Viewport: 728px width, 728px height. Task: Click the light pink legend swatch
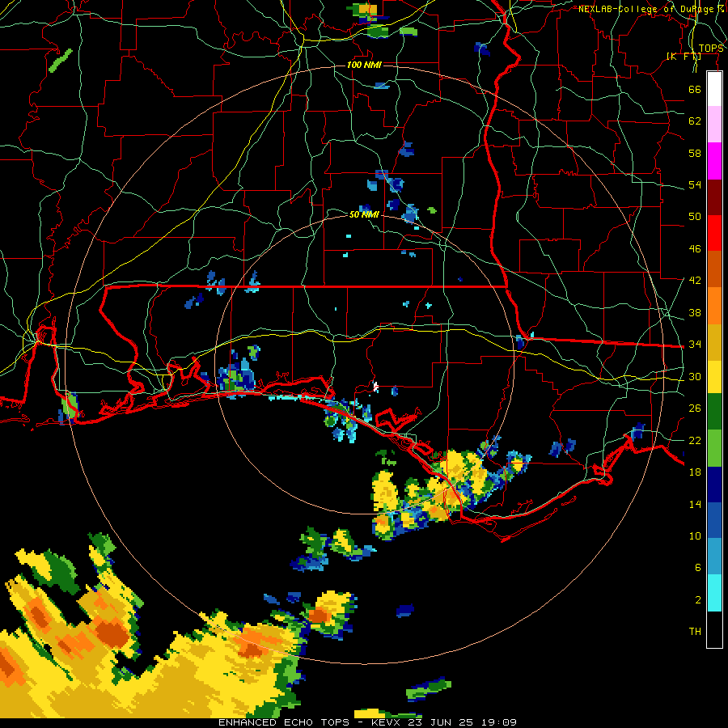tap(714, 125)
